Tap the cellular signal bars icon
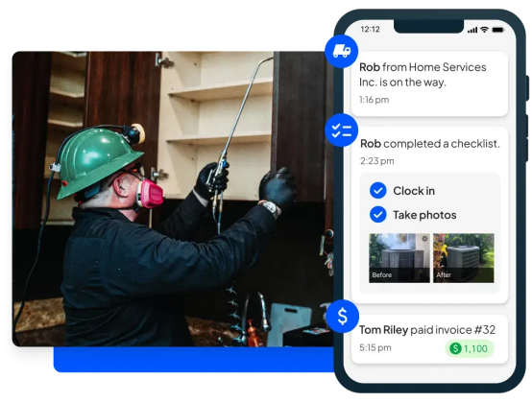The height and width of the screenshot is (402, 532). point(472,30)
